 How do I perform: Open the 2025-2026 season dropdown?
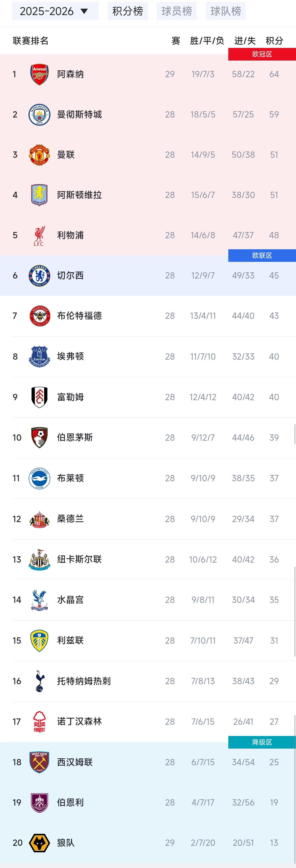pyautogui.click(x=55, y=11)
